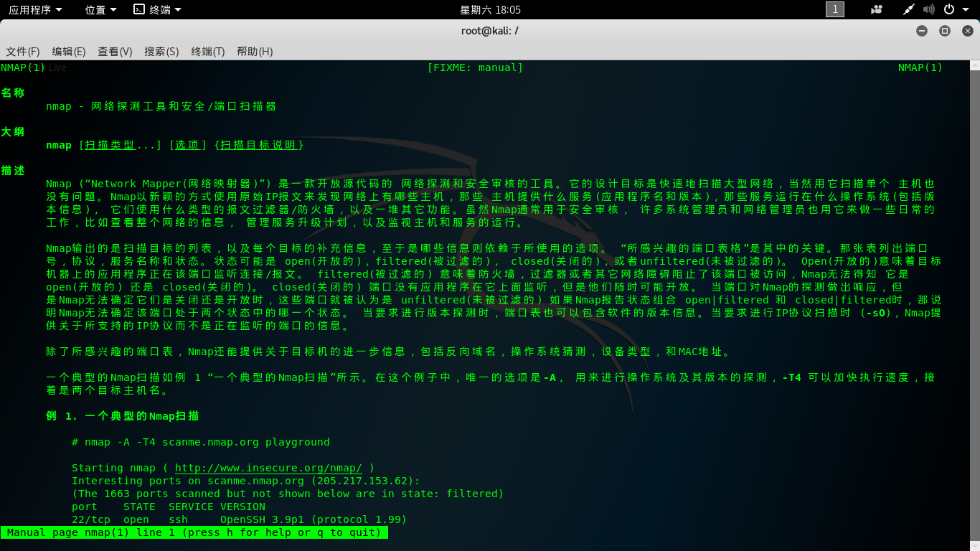
Task: Click the Manual page nmap(1) status line
Action: (x=194, y=532)
